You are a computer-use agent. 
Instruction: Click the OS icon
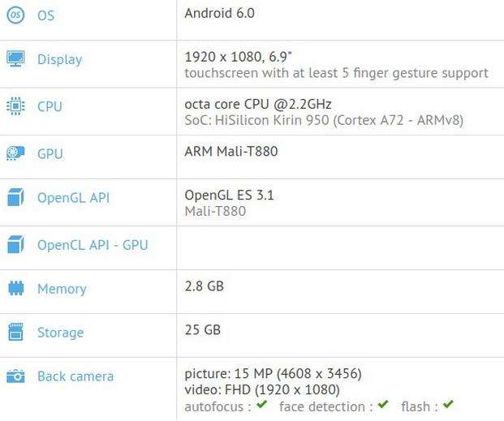coord(15,15)
